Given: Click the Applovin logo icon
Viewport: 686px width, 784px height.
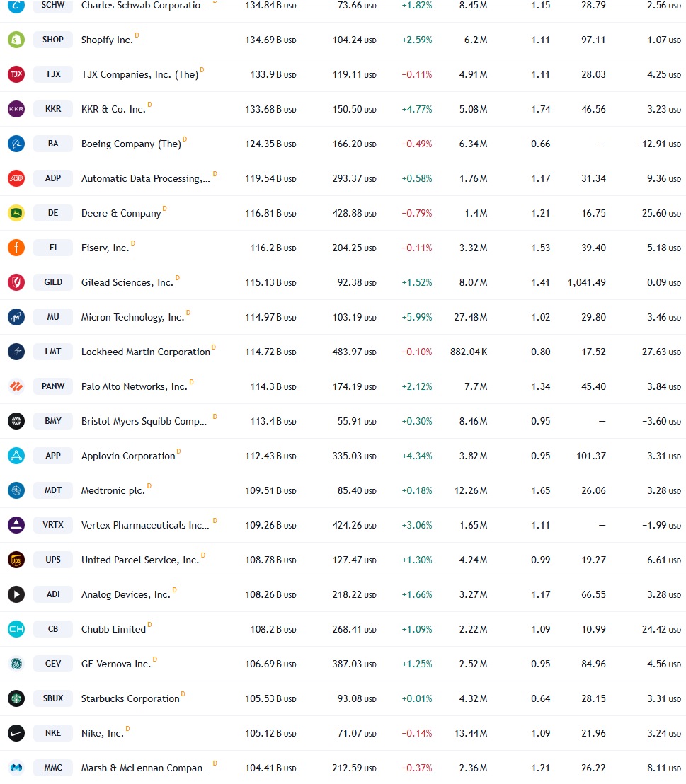Looking at the screenshot, I should (x=16, y=456).
